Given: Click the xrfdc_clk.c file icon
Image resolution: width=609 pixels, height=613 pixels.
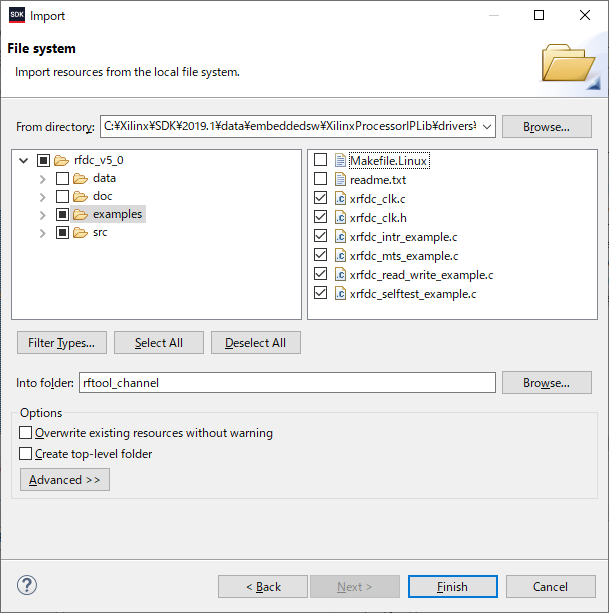Looking at the screenshot, I should point(340,199).
